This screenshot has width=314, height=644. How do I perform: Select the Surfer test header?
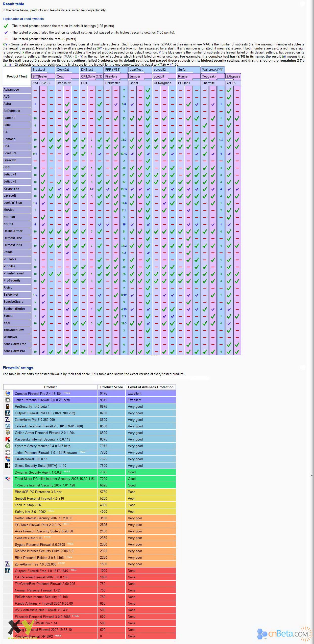189,70
